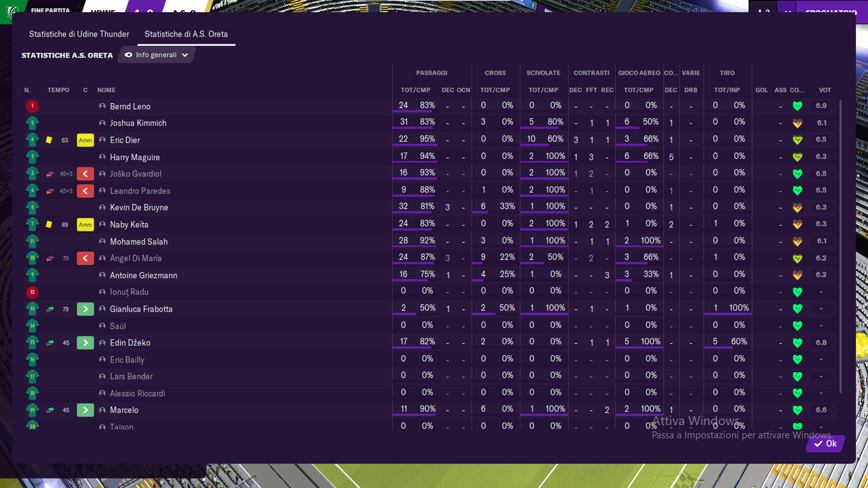Click Saúl's shirt number icon
This screenshot has height=488, width=868.
point(32,326)
